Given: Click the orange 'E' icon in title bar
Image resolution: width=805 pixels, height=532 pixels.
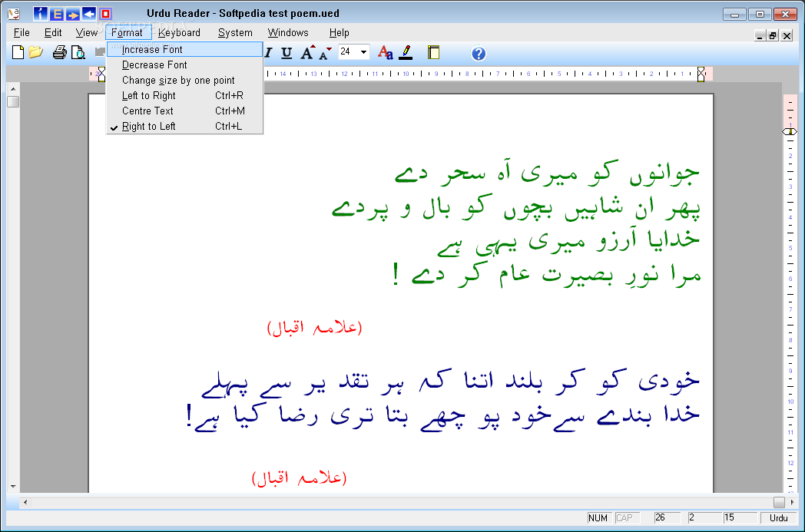Looking at the screenshot, I should pos(57,14).
